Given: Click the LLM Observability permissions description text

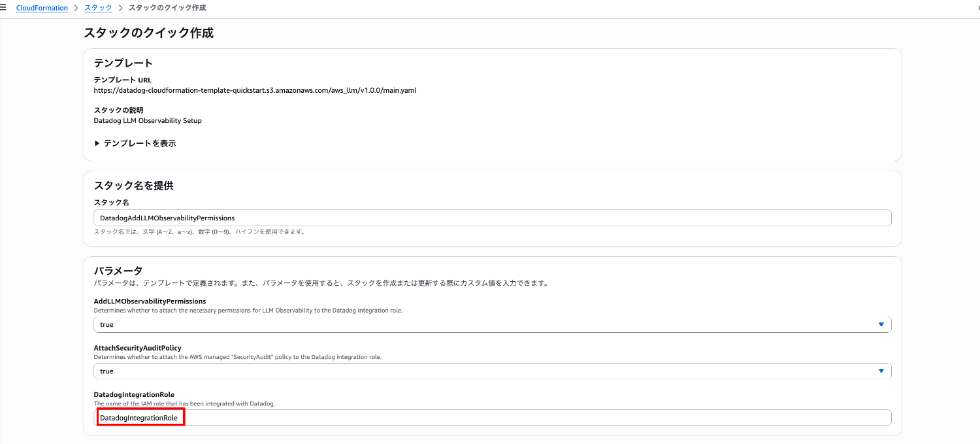Looking at the screenshot, I should [248, 311].
